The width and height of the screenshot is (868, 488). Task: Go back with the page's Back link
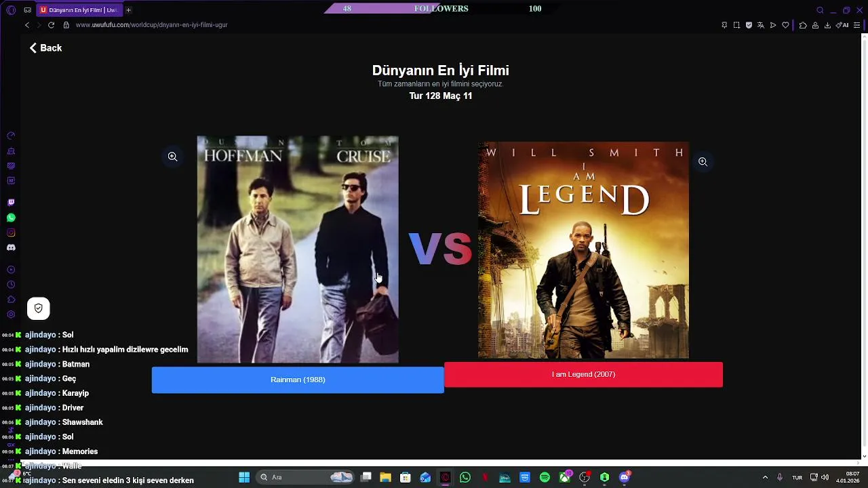(45, 48)
